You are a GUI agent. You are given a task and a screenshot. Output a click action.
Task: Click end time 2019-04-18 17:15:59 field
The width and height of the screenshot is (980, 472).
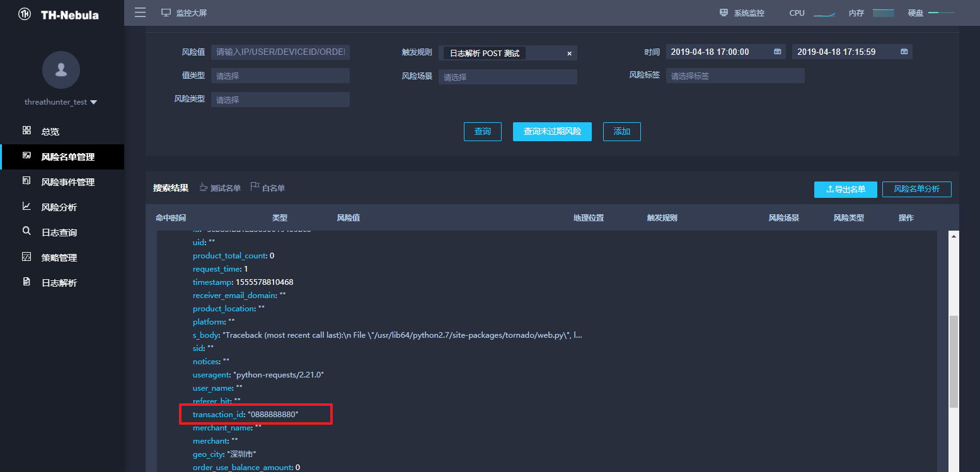click(852, 52)
